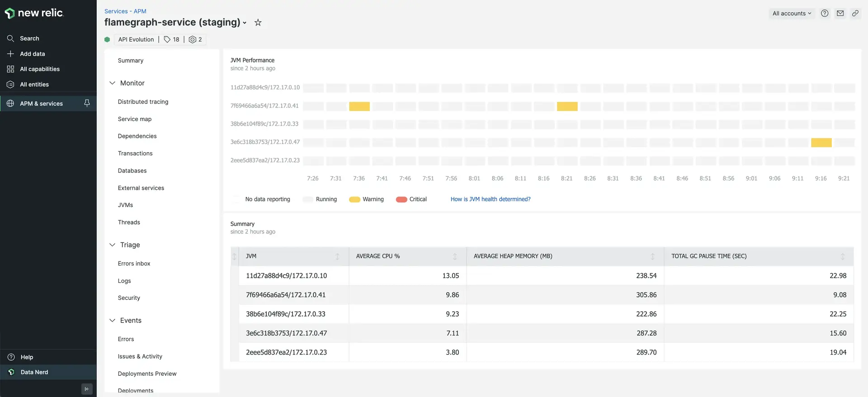
Task: Open Errors under Events
Action: (126, 339)
